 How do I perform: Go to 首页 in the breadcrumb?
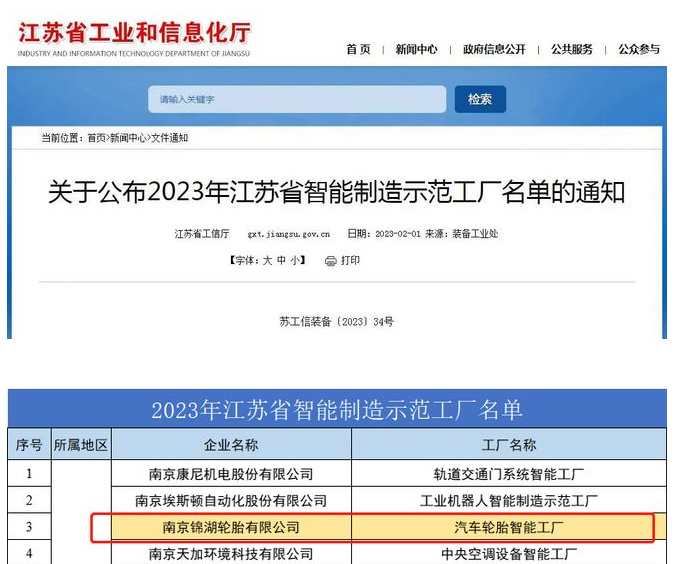(96, 138)
